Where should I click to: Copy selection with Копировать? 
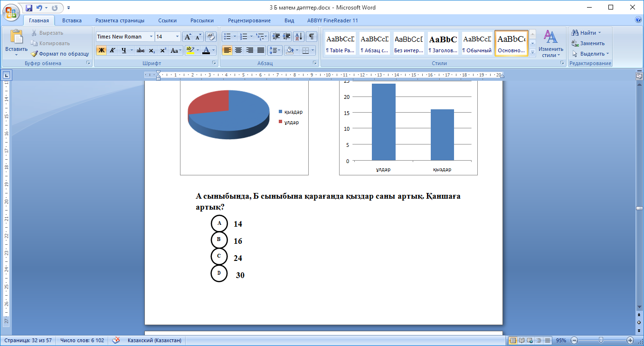coord(50,43)
